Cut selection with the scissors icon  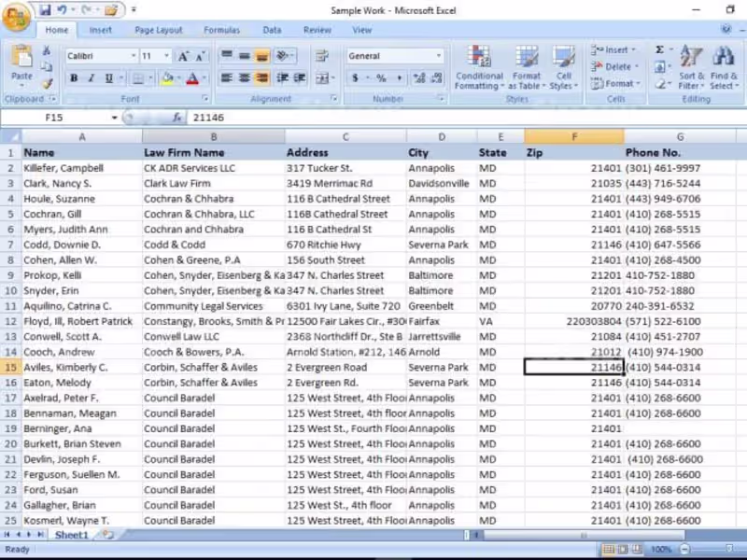[46, 50]
